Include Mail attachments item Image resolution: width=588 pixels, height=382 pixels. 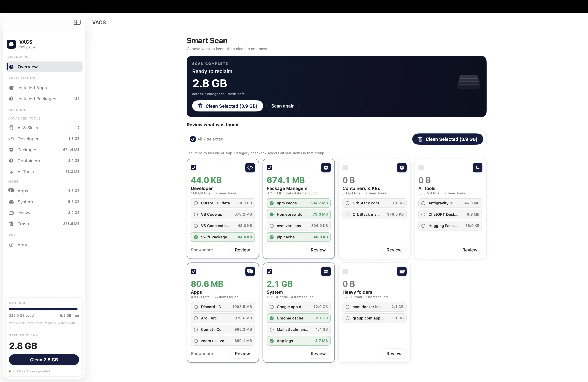pyautogui.click(x=299, y=329)
